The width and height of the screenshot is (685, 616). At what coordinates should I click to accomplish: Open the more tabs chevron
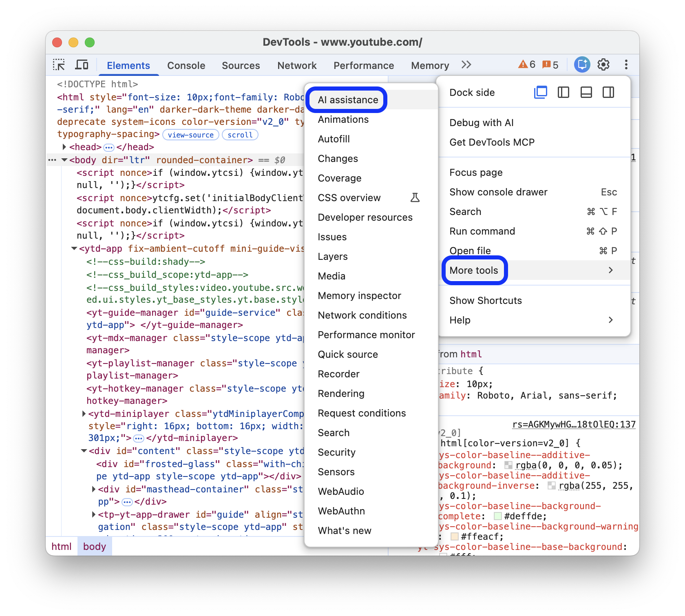click(x=466, y=65)
